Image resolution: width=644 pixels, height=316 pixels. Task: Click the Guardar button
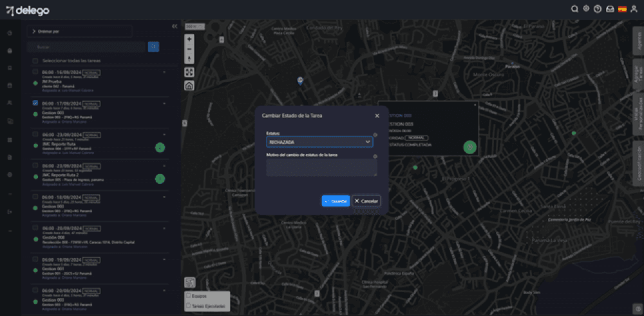[336, 201]
